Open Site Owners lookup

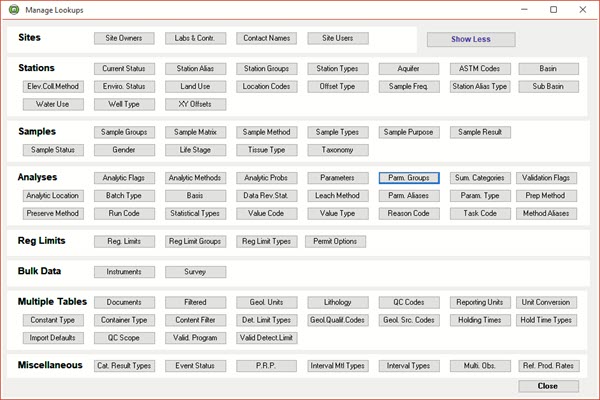pyautogui.click(x=124, y=38)
